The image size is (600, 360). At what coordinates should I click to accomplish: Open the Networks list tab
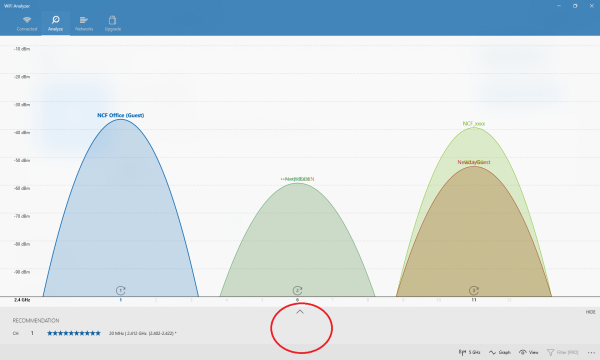[x=84, y=23]
